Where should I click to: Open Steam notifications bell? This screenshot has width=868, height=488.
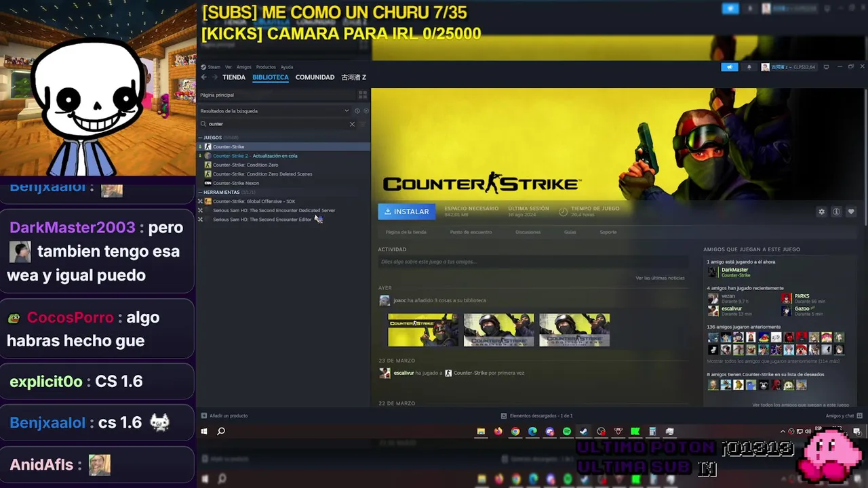pos(749,67)
